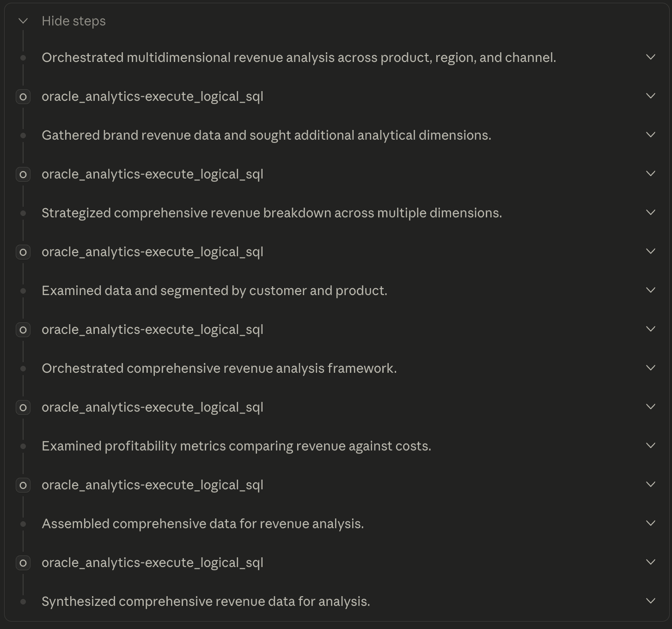Select the O icon after the customer segmentation step
This screenshot has height=629, width=672.
(23, 330)
